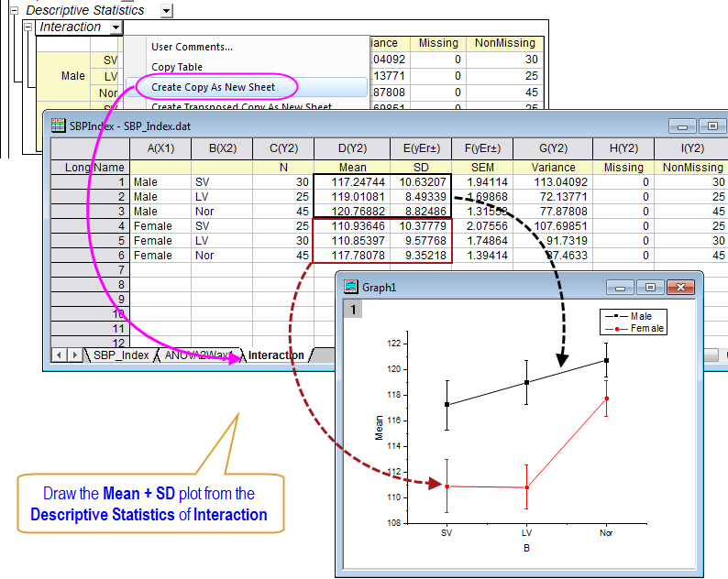The width and height of the screenshot is (728, 579).
Task: Click the SD value 10.63207
Action: pos(421,182)
